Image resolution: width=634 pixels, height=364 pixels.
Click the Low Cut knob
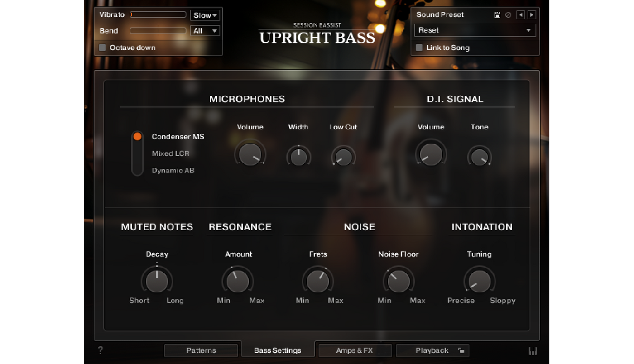pos(343,157)
